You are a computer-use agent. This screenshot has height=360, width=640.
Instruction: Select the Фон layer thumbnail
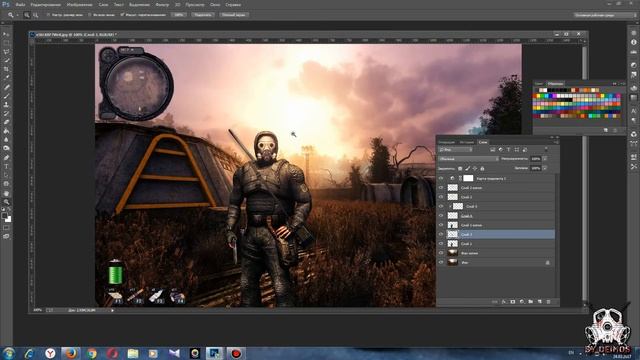[x=453, y=262]
